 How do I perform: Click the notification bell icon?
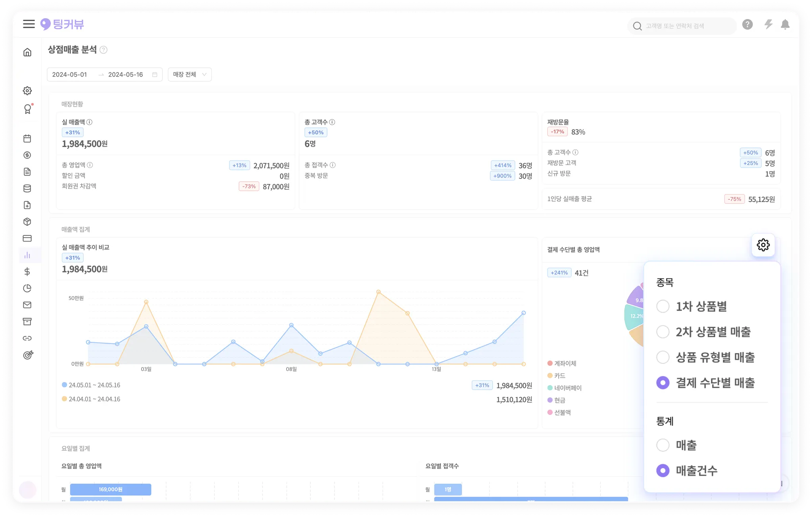[785, 25]
